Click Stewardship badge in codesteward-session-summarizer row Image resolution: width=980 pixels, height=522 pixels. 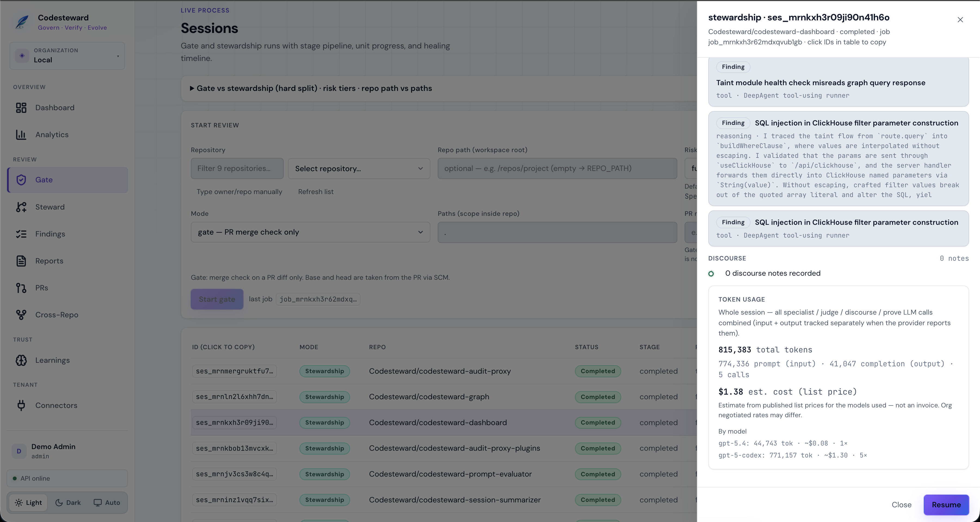click(x=324, y=500)
